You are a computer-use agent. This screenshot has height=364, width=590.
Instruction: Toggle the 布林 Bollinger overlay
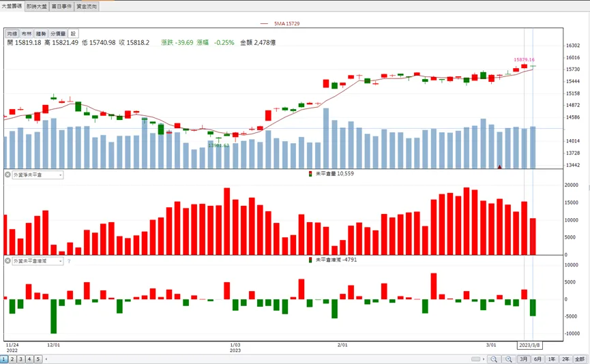click(x=27, y=34)
